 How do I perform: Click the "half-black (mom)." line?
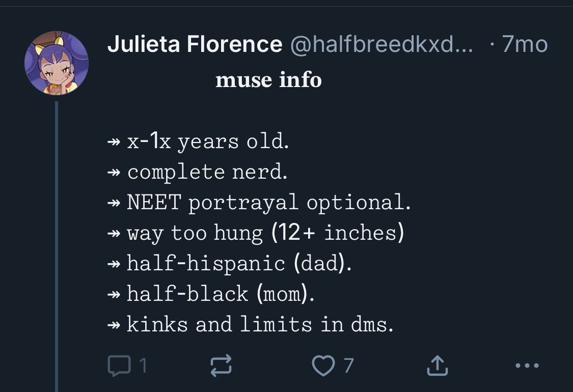tap(220, 294)
